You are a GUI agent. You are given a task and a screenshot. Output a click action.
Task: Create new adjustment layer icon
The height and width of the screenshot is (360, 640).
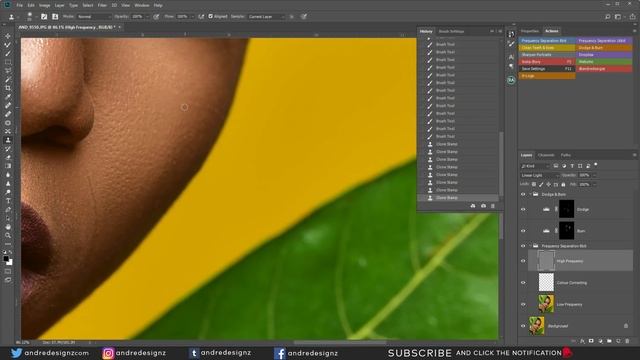pos(600,341)
